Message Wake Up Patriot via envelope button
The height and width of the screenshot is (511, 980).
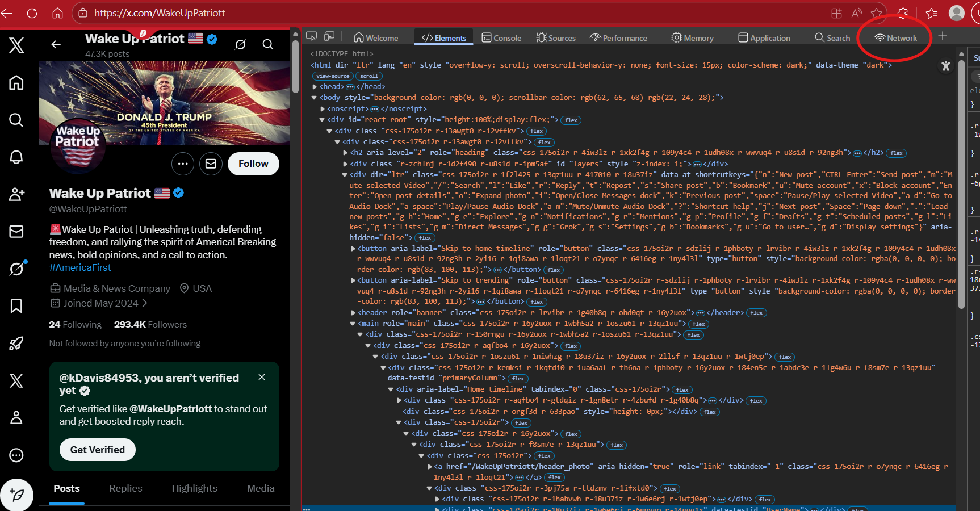tap(211, 164)
